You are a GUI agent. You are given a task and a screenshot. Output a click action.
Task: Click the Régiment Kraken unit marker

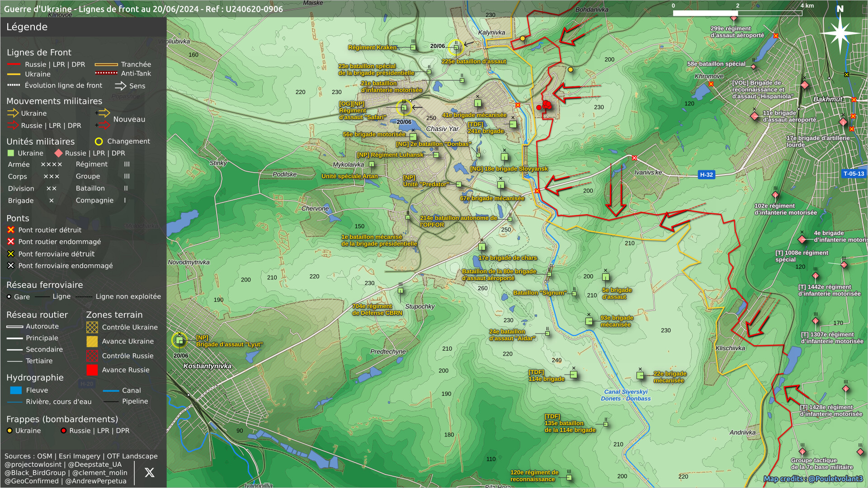tap(413, 47)
